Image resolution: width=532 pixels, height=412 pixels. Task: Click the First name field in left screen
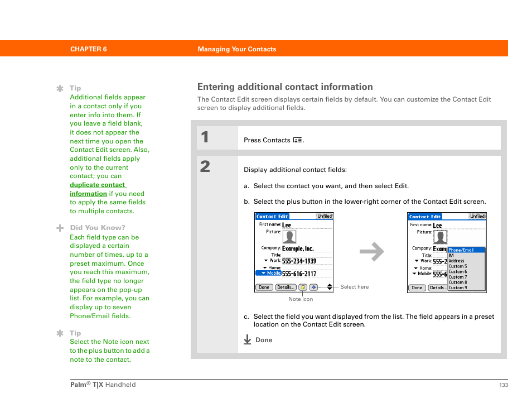coord(307,225)
